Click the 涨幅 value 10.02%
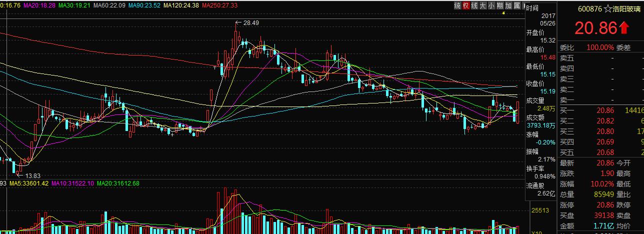This screenshot has width=644, height=234. tap(603, 184)
